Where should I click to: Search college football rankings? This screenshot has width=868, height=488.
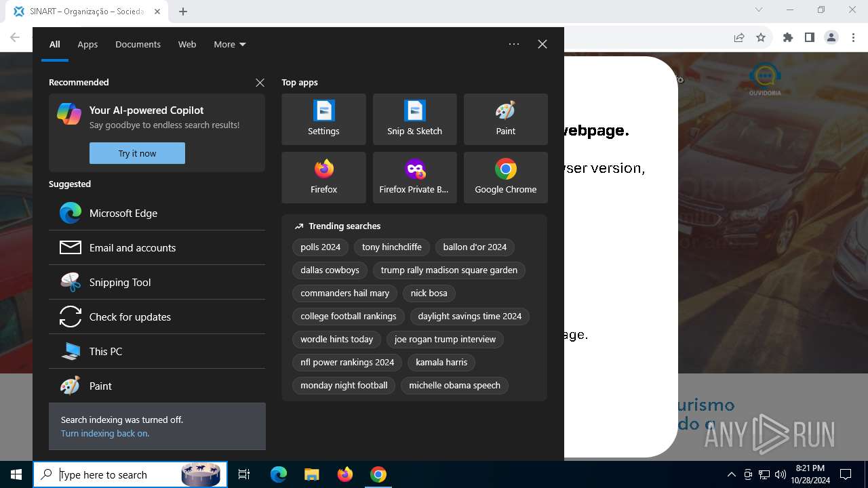(x=349, y=317)
